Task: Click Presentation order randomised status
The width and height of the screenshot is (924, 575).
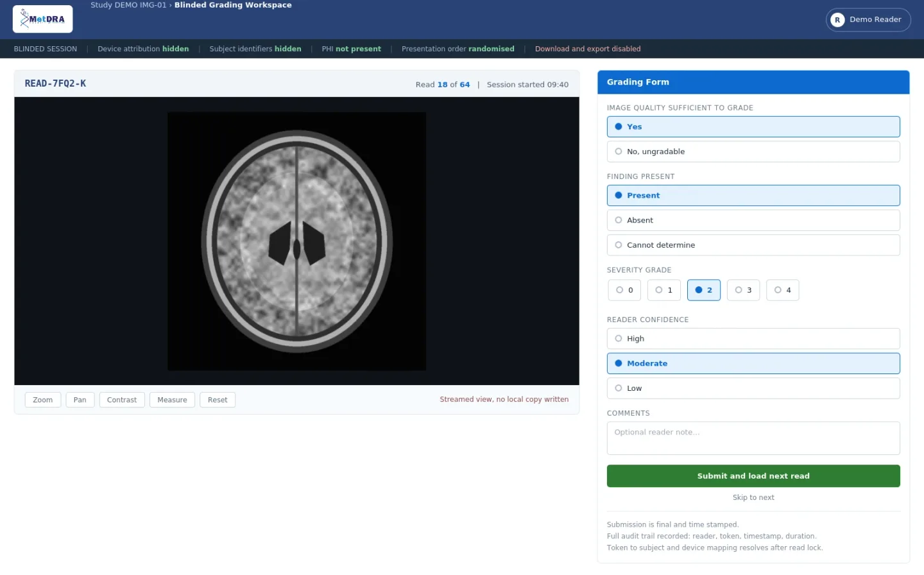Action: tap(458, 49)
